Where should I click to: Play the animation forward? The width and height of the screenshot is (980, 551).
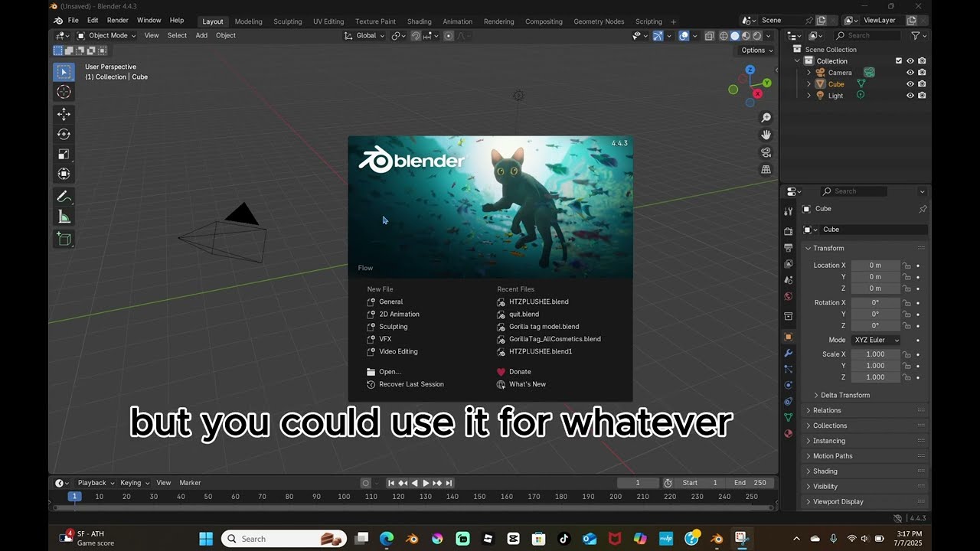[x=426, y=483]
